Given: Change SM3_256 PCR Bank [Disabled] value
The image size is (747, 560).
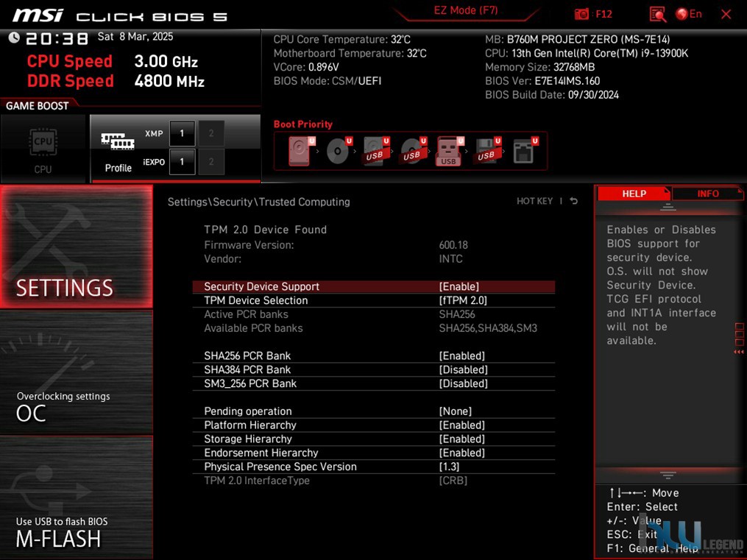Looking at the screenshot, I should click(x=464, y=383).
